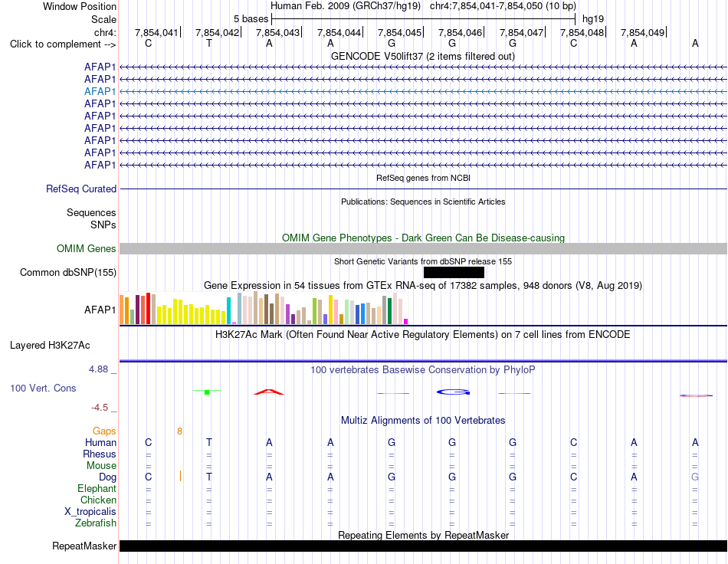Click the RepeatMasker track label
This screenshot has height=564, width=728.
[84, 546]
